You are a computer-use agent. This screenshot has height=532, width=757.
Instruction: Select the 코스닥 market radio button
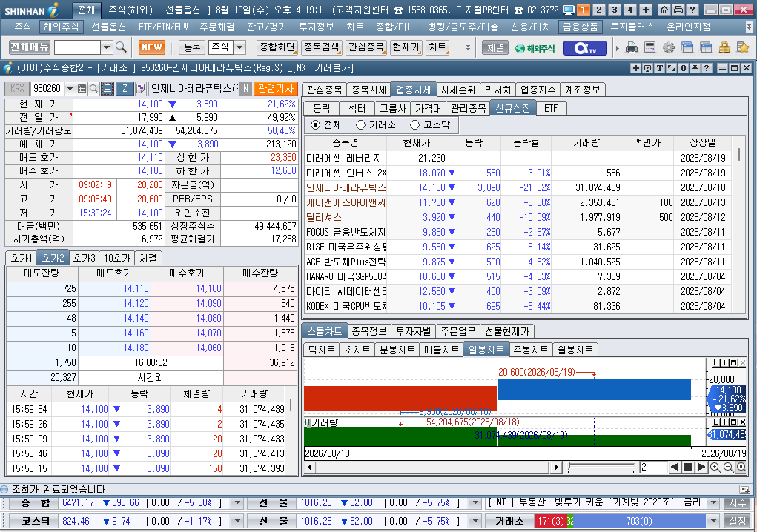(x=414, y=125)
